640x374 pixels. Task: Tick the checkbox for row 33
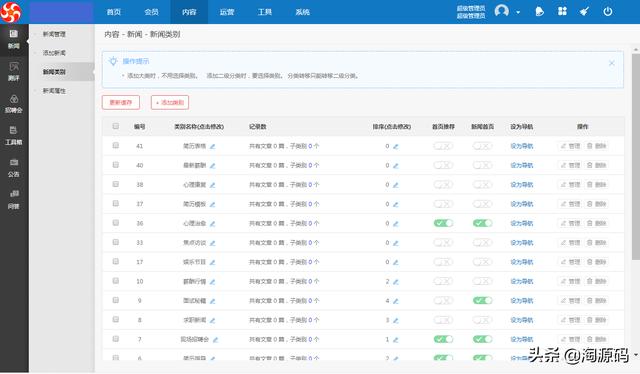point(116,242)
